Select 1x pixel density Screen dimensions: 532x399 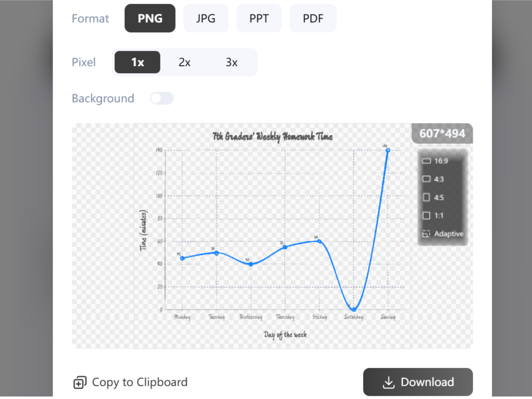pyautogui.click(x=137, y=62)
